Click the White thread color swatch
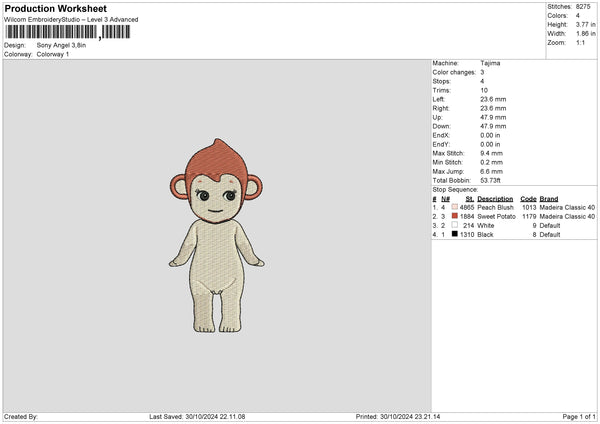Screen dimensions: 600x424 tap(455, 225)
